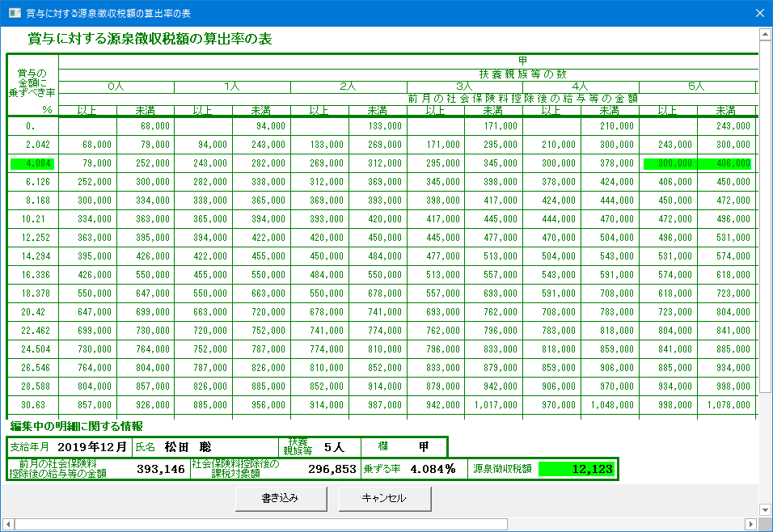Click the 16.336 rate row label
Image resolution: width=773 pixels, height=532 pixels.
coord(36,275)
